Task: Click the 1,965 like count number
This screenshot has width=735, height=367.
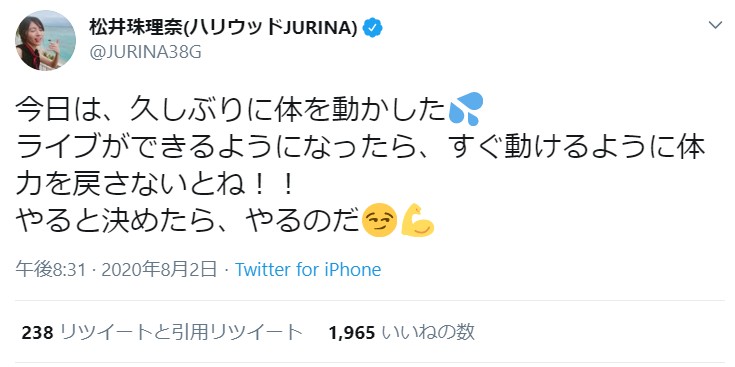Action: (352, 333)
